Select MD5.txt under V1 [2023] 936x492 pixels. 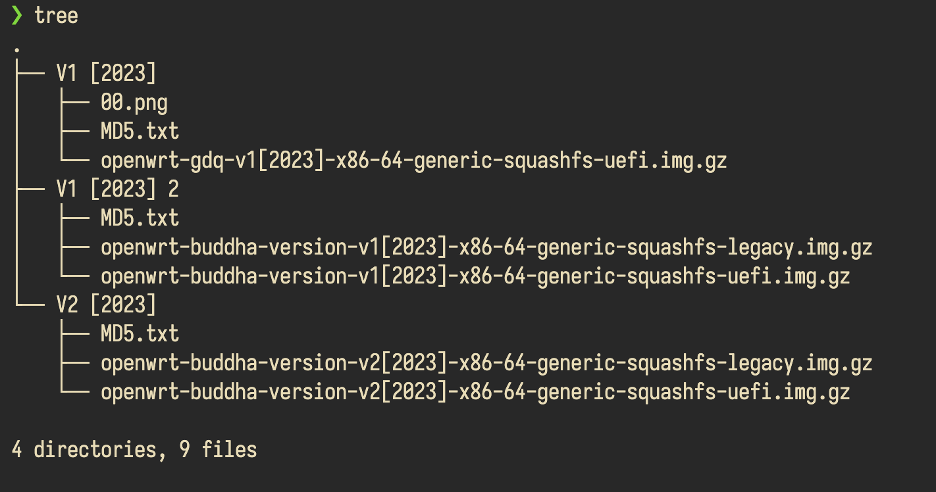pos(140,131)
